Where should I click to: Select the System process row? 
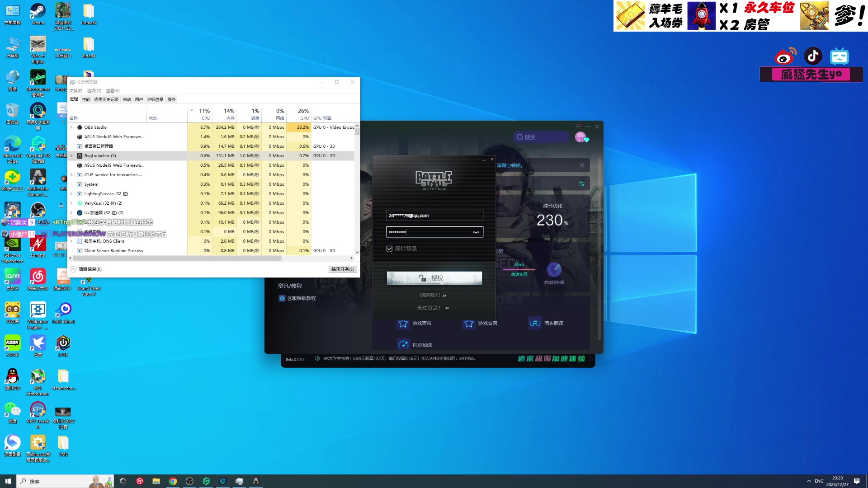(x=211, y=184)
